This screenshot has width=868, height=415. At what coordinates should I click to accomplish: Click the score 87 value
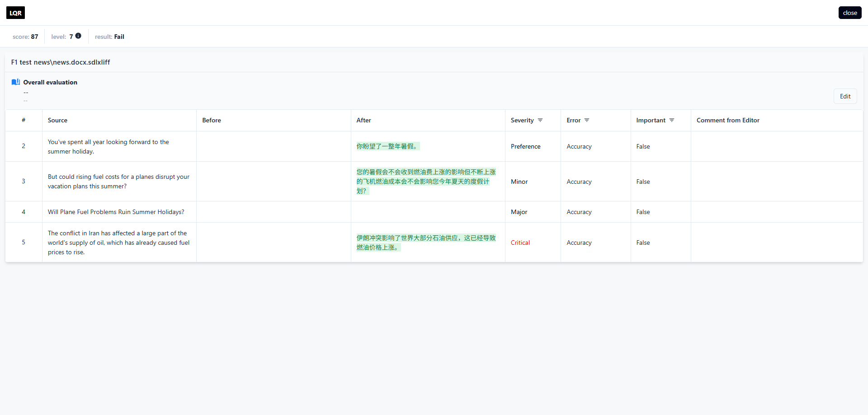click(x=34, y=37)
